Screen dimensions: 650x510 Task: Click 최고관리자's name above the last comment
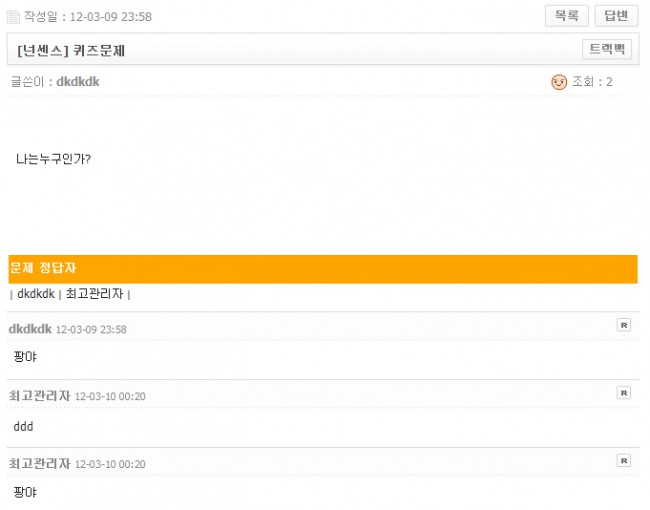click(x=39, y=464)
